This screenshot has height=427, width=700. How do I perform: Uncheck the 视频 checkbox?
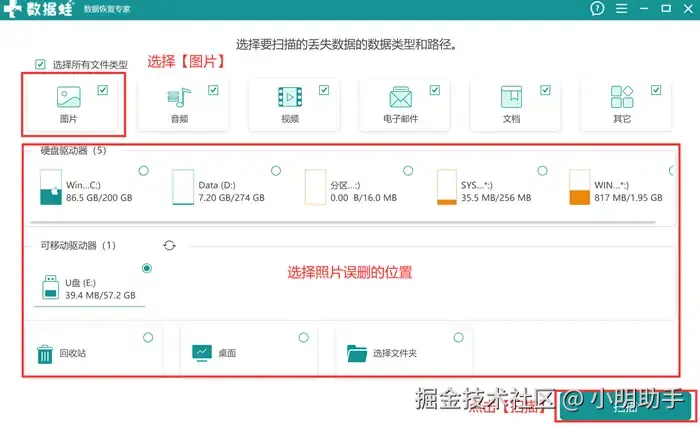coord(324,90)
